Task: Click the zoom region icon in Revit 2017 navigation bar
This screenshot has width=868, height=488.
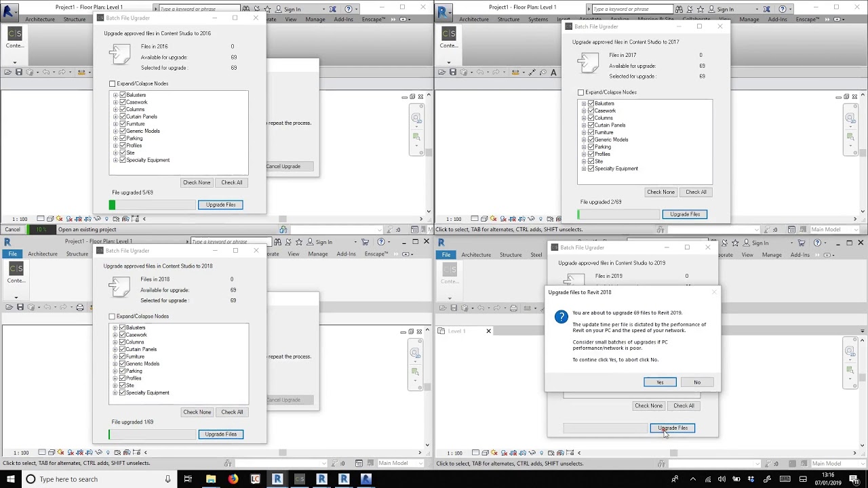Action: coord(850,137)
